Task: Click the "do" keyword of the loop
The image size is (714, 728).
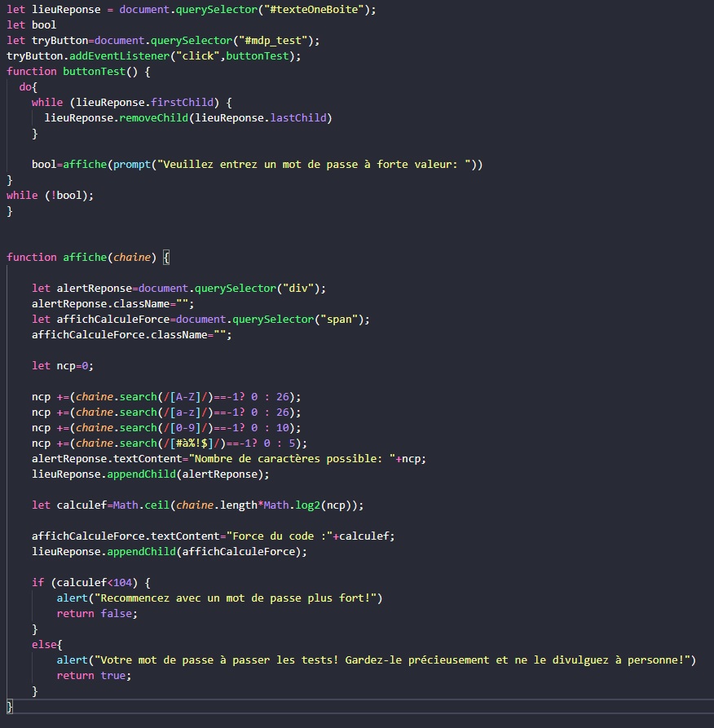Action: (25, 87)
